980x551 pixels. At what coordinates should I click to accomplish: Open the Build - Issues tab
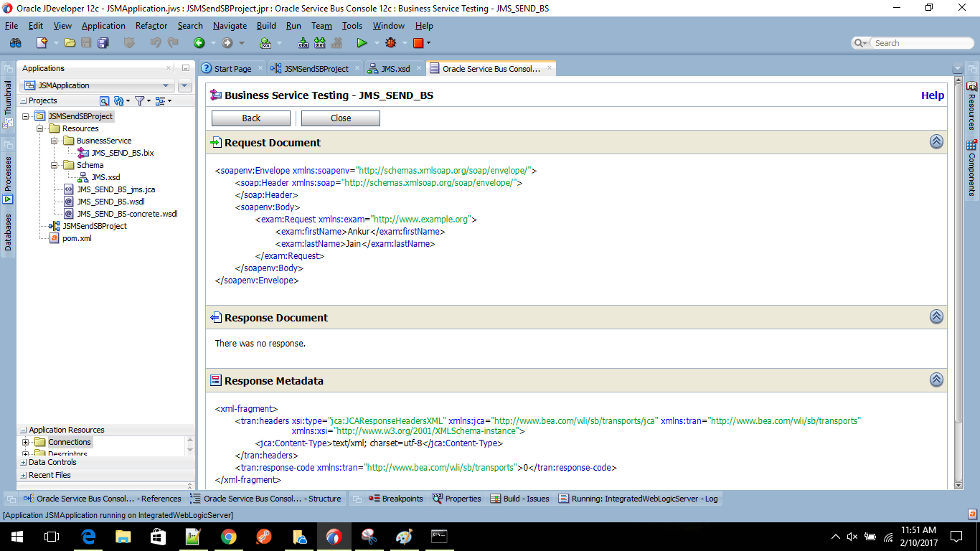[x=520, y=499]
